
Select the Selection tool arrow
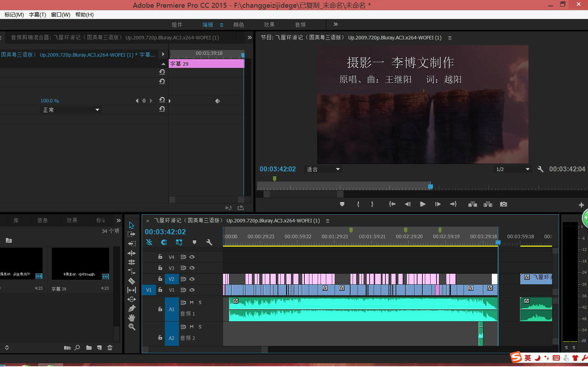tap(131, 225)
